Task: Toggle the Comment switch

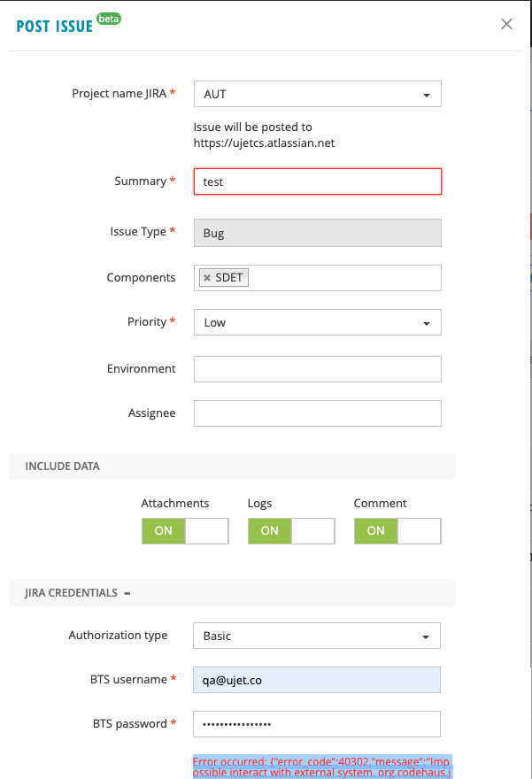Action: coord(397,530)
